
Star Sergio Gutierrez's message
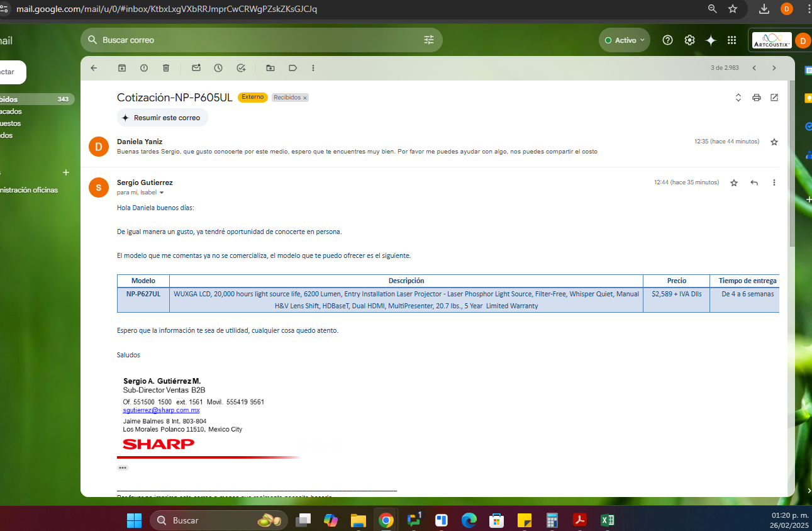[x=734, y=182]
